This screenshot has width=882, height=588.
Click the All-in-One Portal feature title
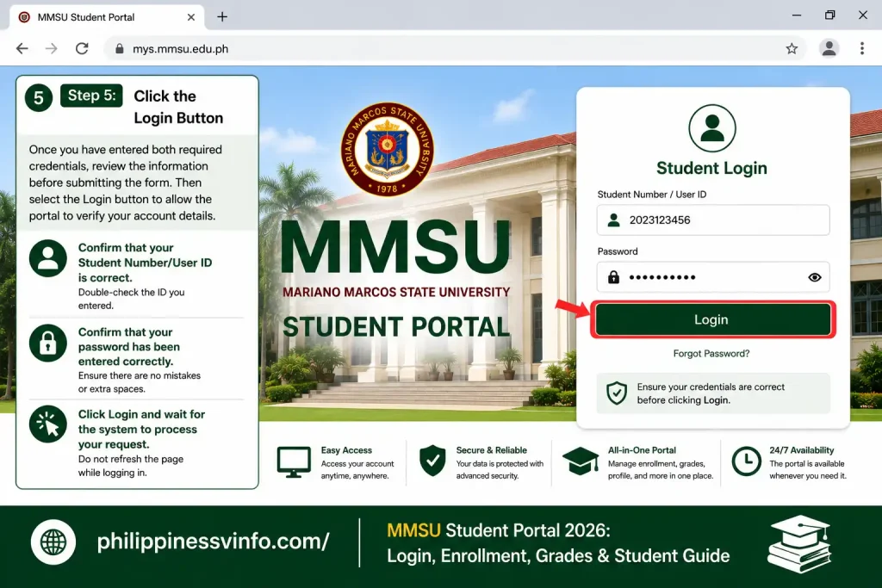coord(642,450)
